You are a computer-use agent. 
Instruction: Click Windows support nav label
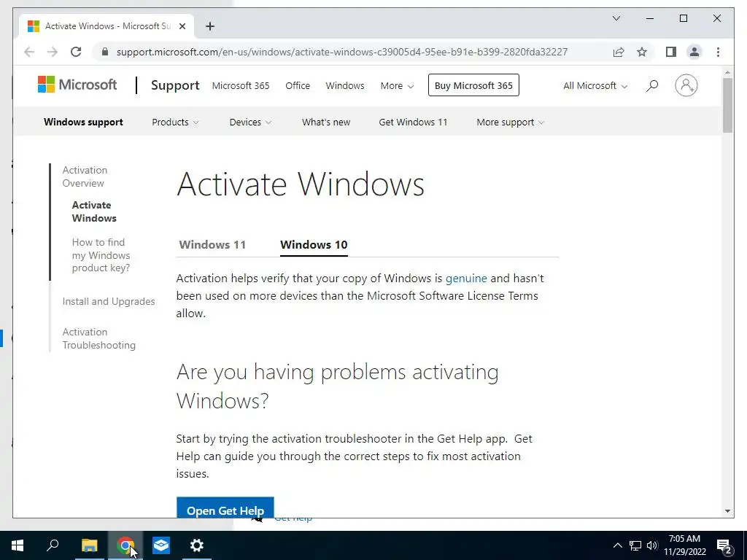click(83, 122)
